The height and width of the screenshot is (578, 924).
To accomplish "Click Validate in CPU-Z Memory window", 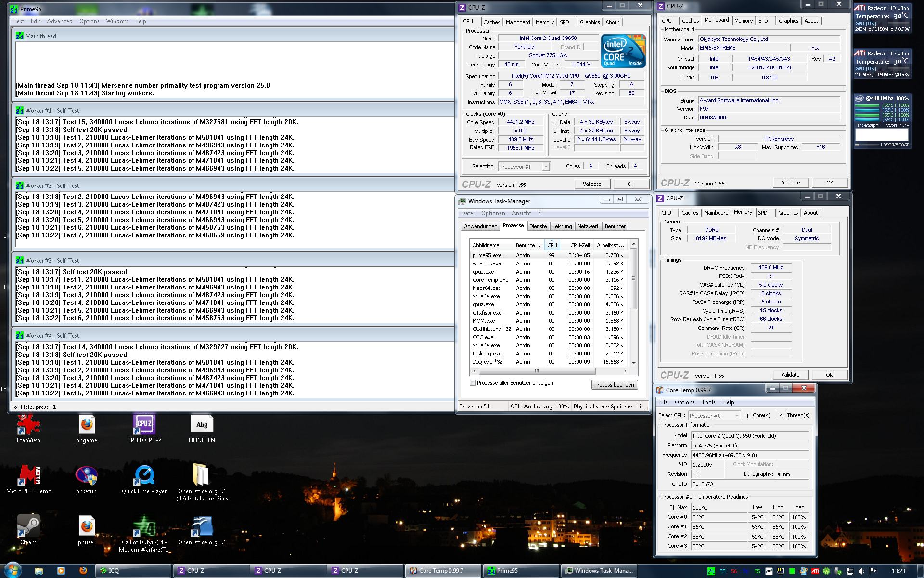I will tap(790, 375).
